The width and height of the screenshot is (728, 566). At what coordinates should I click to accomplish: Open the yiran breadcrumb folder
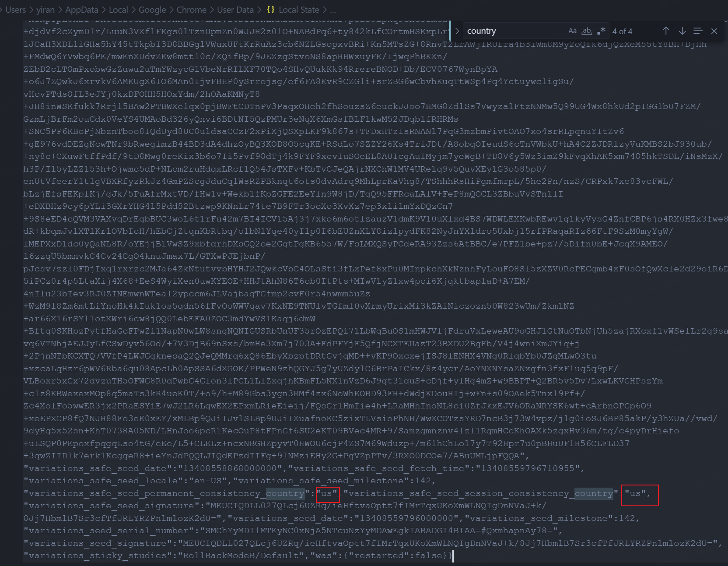[45, 10]
